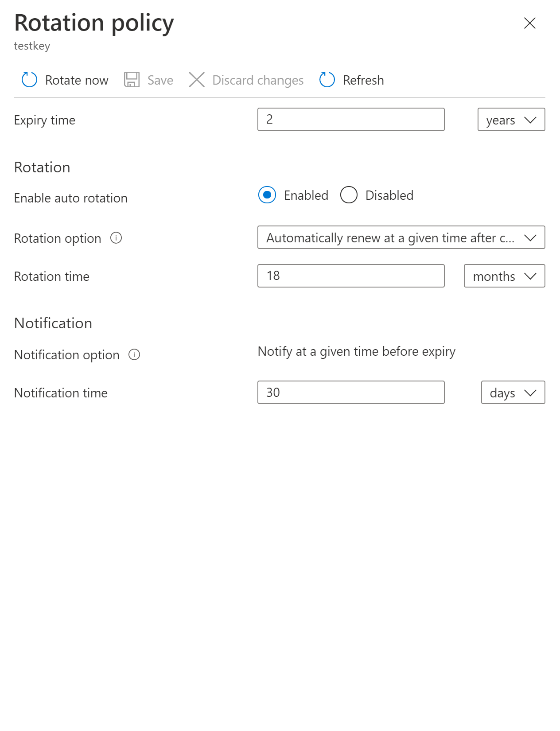Close the Rotation policy panel
This screenshot has width=560, height=731.
[x=529, y=23]
